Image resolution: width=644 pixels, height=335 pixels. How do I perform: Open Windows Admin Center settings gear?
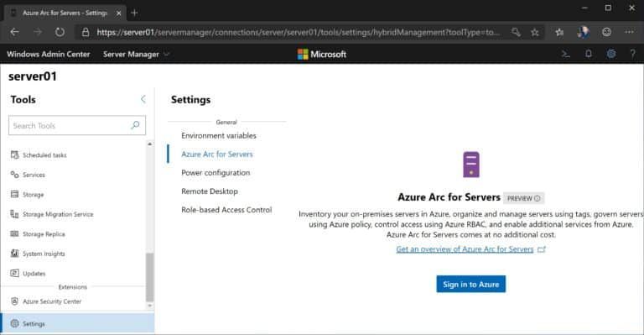click(611, 54)
